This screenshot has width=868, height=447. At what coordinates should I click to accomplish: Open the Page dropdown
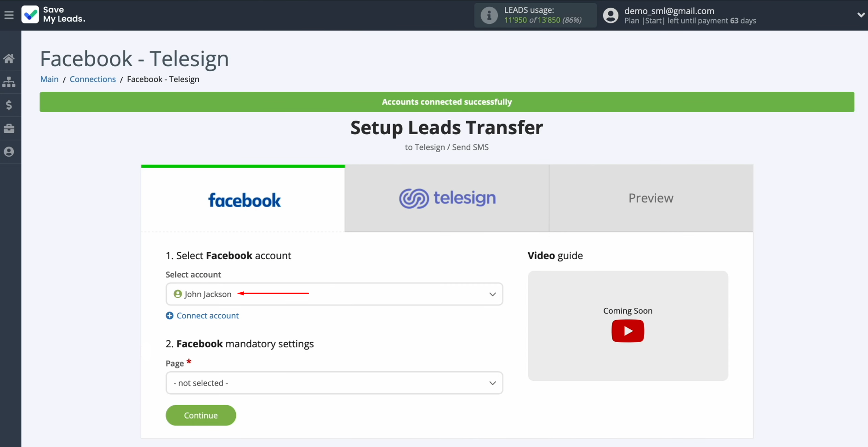[x=334, y=383]
